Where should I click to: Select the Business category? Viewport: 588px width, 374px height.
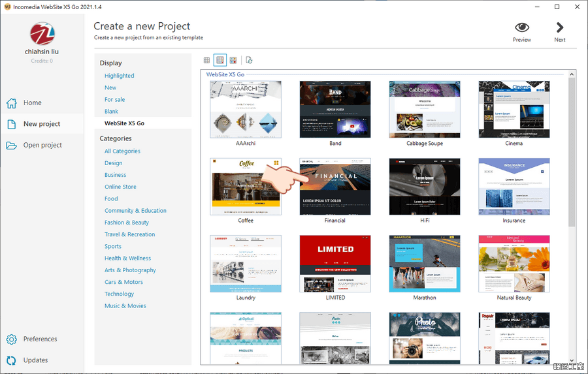pyautogui.click(x=115, y=175)
